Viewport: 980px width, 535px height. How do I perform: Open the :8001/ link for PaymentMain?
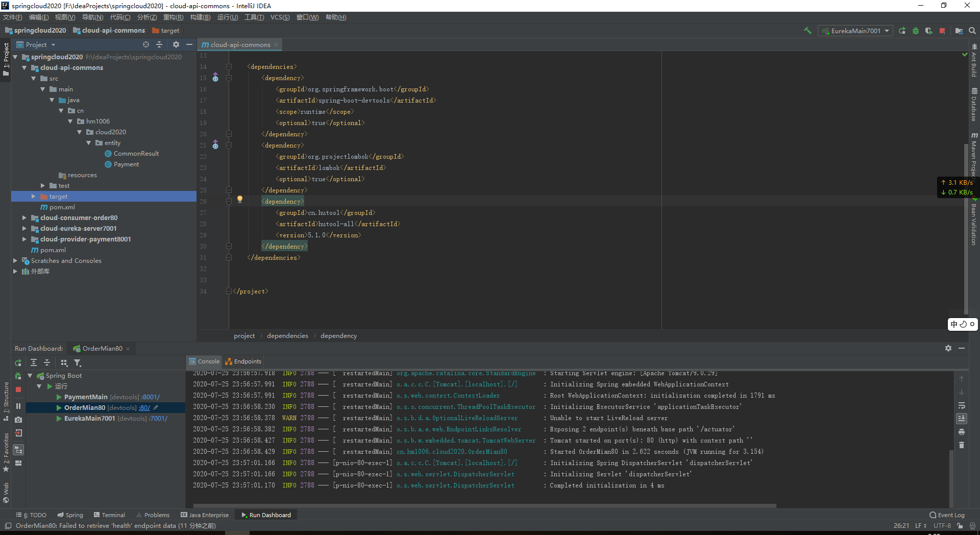click(151, 397)
